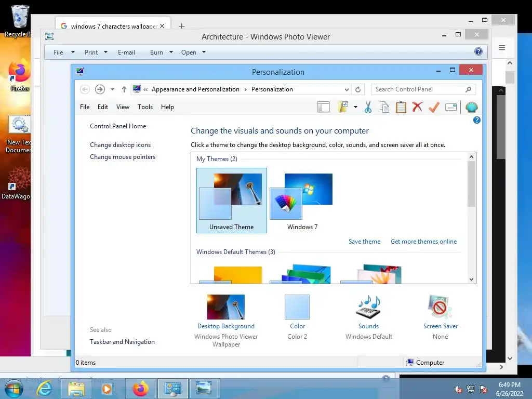Click the folder options icon in toolbar
The image size is (532, 399).
[343, 107]
